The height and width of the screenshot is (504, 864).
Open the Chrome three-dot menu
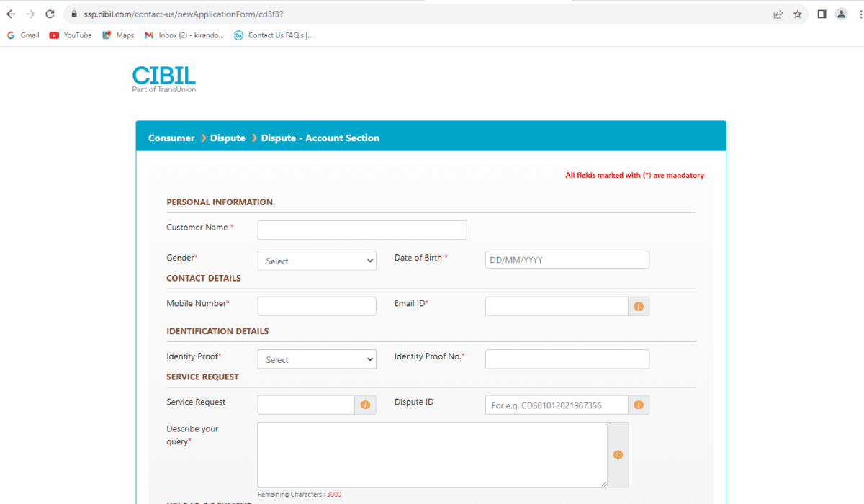pyautogui.click(x=860, y=14)
